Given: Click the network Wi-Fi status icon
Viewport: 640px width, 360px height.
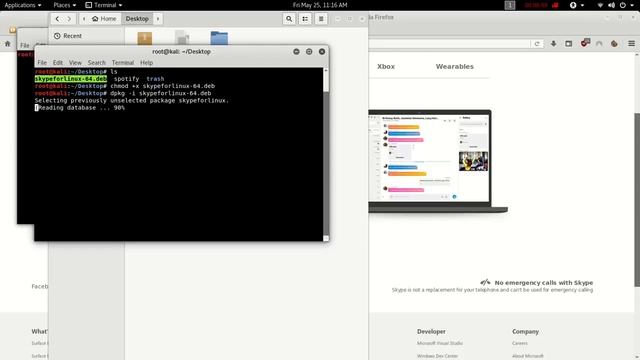Looking at the screenshot, I should click(x=600, y=5).
